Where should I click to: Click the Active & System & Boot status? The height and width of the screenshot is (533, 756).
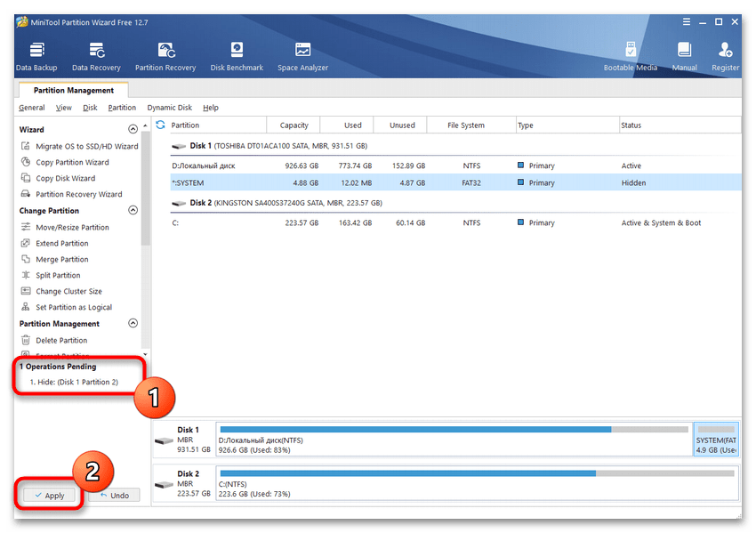(x=661, y=222)
